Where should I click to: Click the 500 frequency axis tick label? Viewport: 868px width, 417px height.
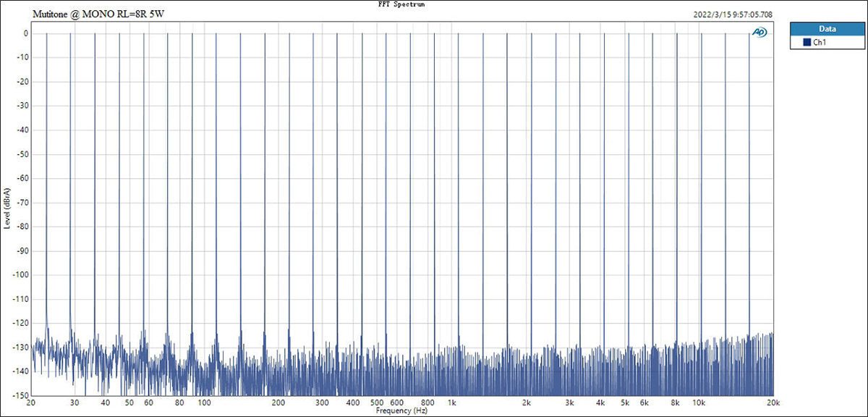tap(378, 403)
